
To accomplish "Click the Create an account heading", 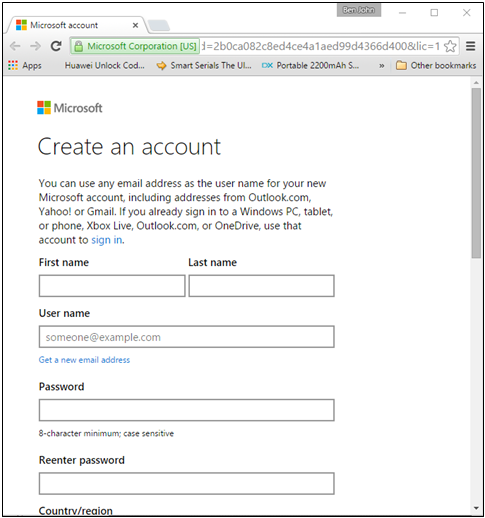I will pyautogui.click(x=129, y=146).
